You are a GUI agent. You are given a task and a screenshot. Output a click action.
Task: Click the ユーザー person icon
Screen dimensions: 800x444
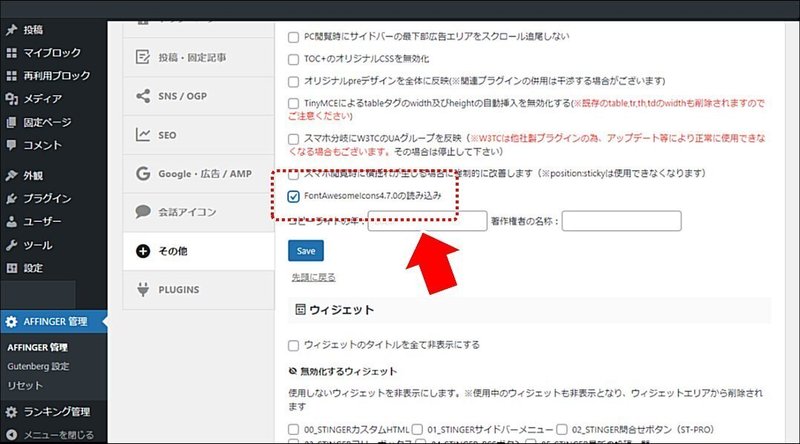[11, 221]
